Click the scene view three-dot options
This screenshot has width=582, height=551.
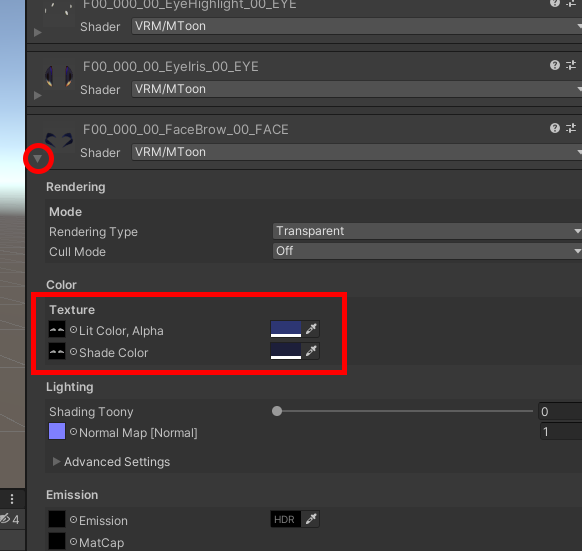pyautogui.click(x=12, y=499)
